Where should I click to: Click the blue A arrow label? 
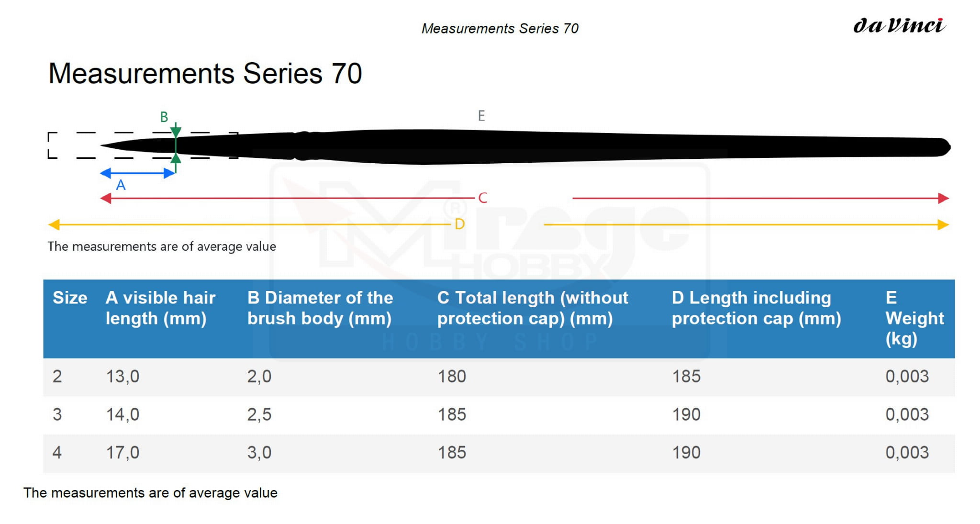pos(121,185)
